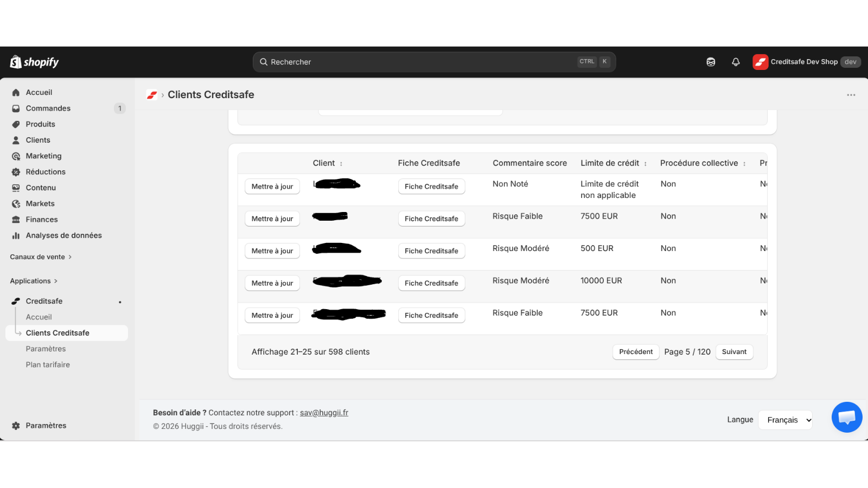The height and width of the screenshot is (488, 868).
Task: Click the Page 5 / 120 indicator
Action: [687, 352]
